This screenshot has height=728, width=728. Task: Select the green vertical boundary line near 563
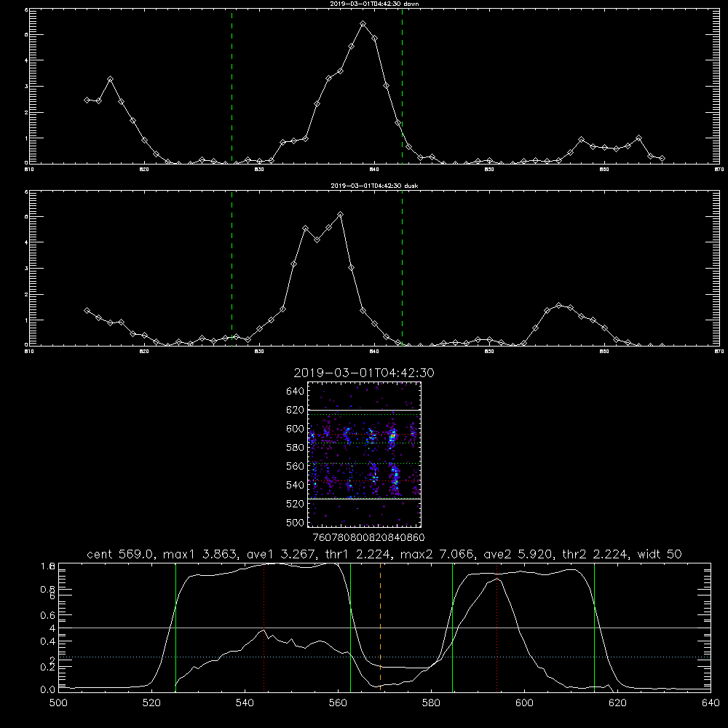coord(351,627)
